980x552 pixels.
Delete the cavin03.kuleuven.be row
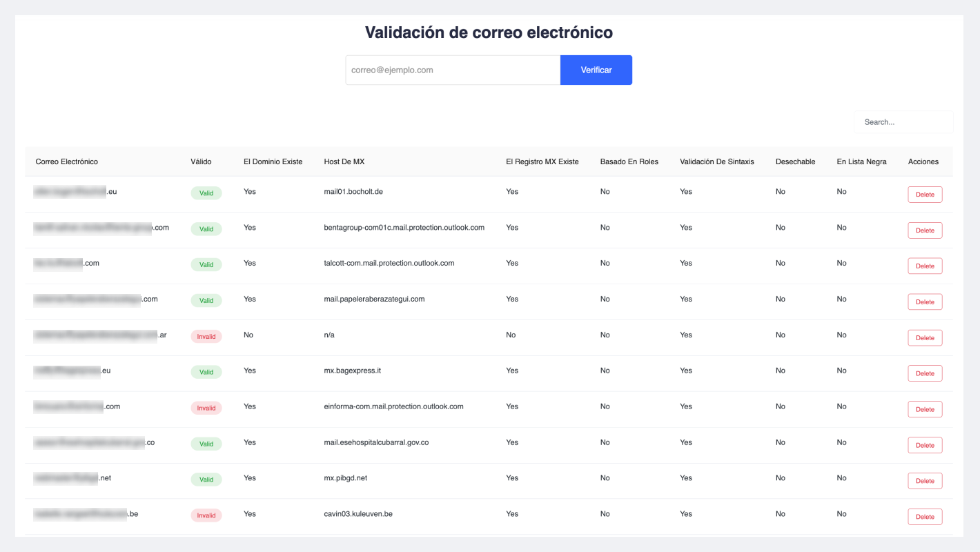click(x=925, y=517)
